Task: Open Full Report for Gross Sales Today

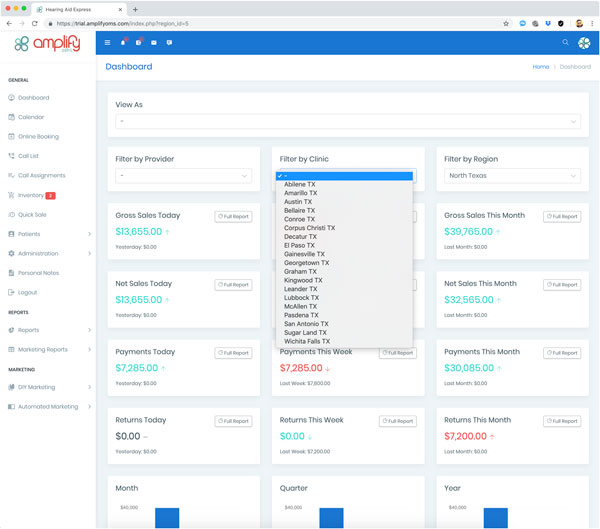Action: point(233,217)
